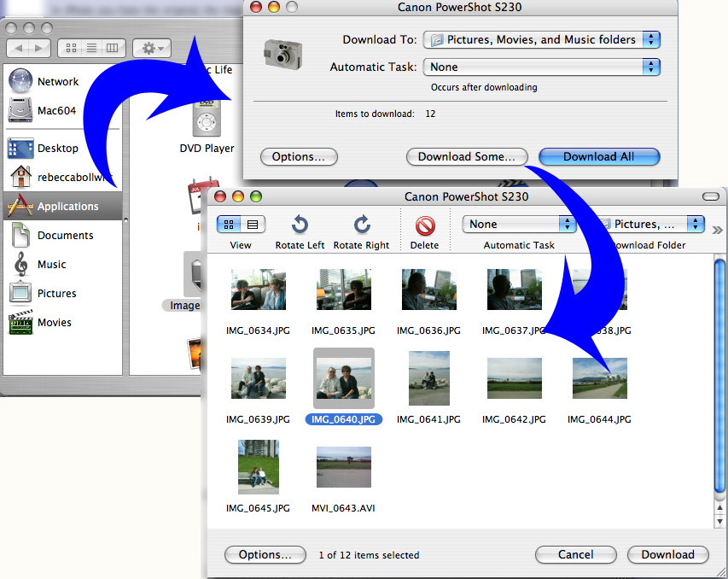Go forward in the Finder window
The image size is (728, 579).
pos(39,48)
